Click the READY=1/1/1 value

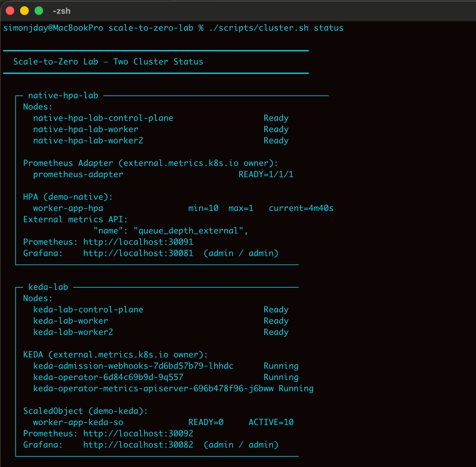[x=266, y=174]
